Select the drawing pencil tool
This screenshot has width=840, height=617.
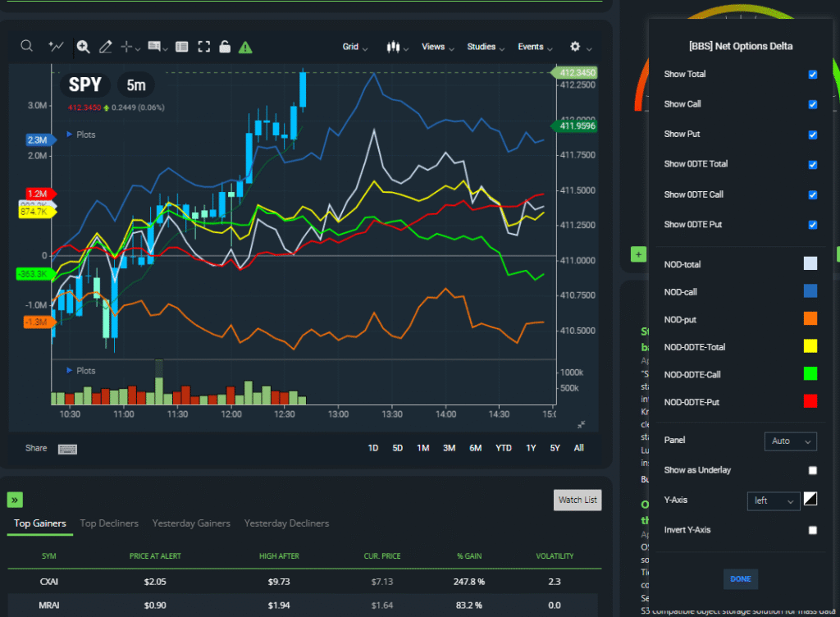click(x=105, y=47)
